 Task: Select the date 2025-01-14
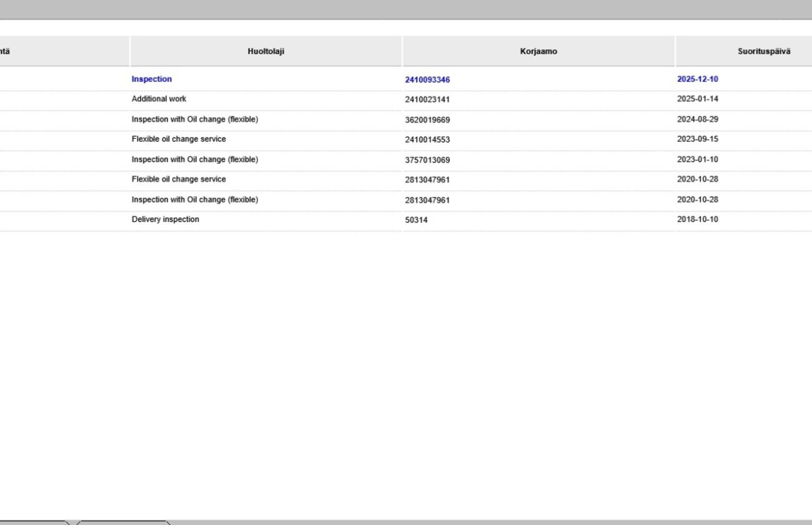(x=697, y=99)
